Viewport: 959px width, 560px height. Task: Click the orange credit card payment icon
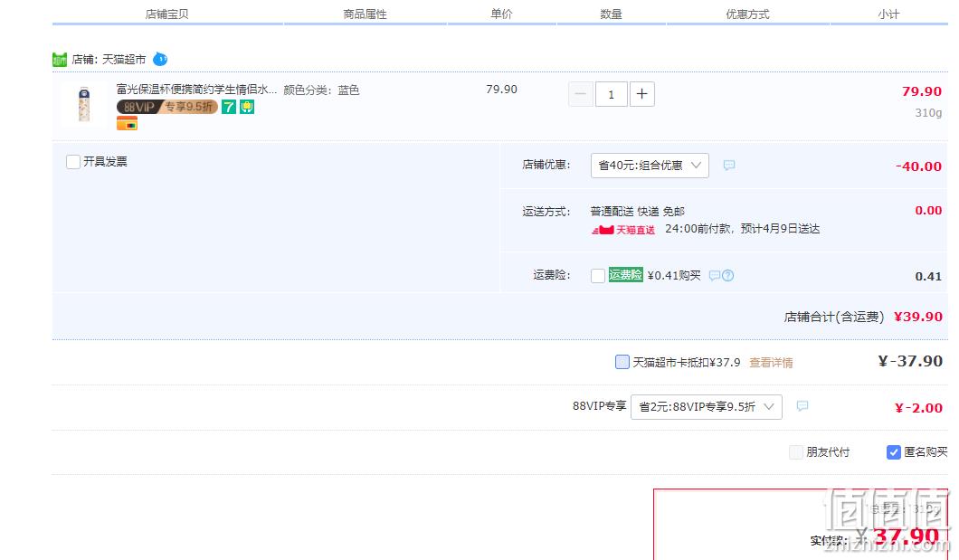click(x=128, y=124)
